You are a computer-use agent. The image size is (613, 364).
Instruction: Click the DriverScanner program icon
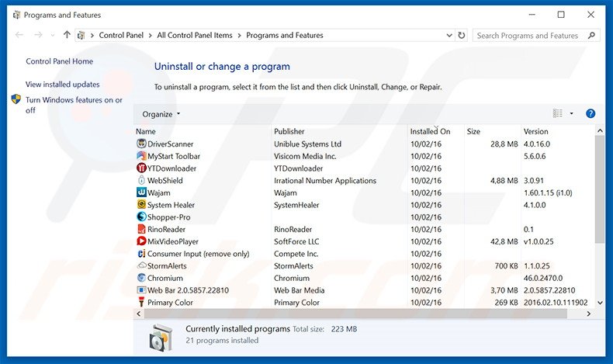point(141,144)
